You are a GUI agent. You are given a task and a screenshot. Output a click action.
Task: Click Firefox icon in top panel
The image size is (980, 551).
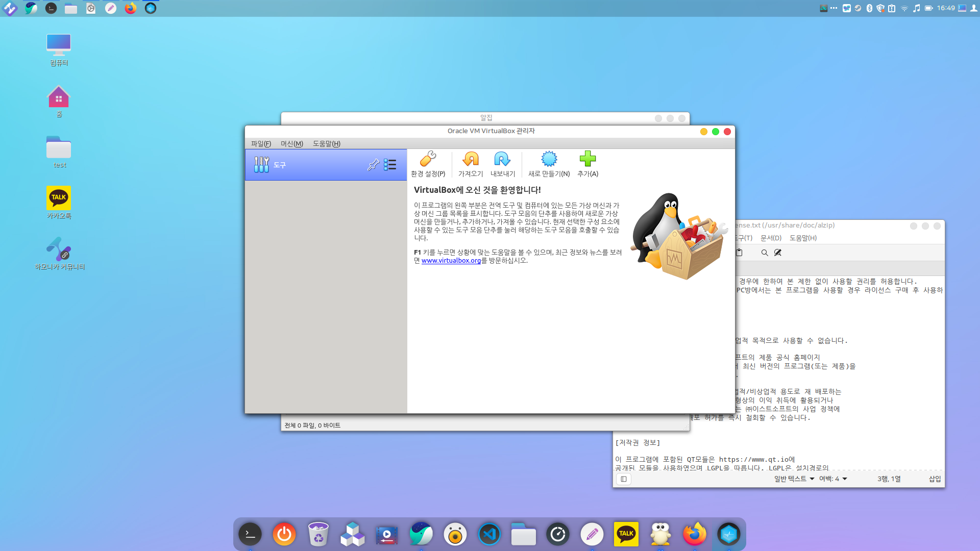point(130,8)
